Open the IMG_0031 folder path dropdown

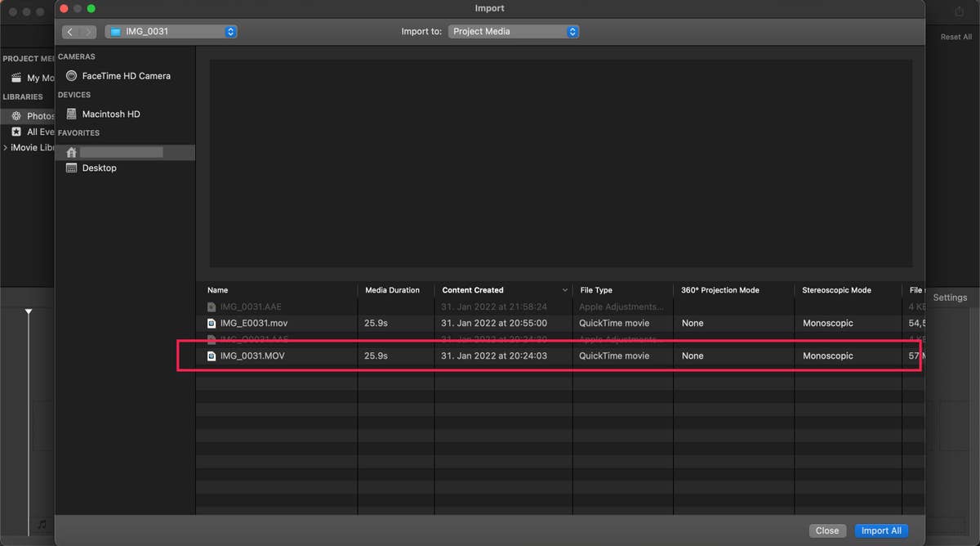coord(171,32)
